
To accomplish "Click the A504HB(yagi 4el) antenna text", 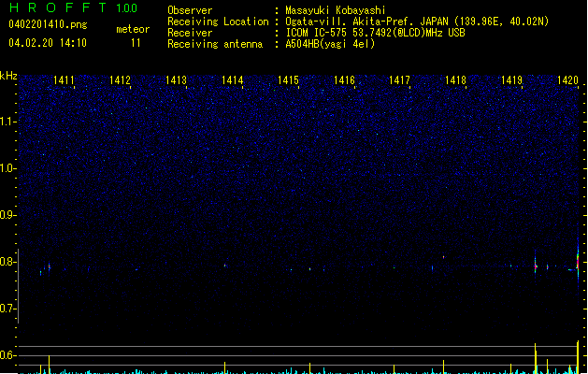I will pyautogui.click(x=330, y=44).
